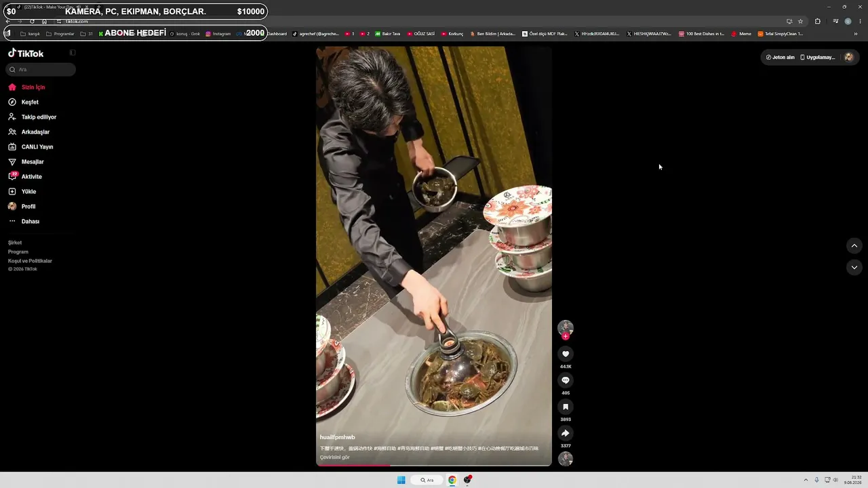Open comments with the speech bubble icon
Image resolution: width=868 pixels, height=488 pixels.
(566, 380)
